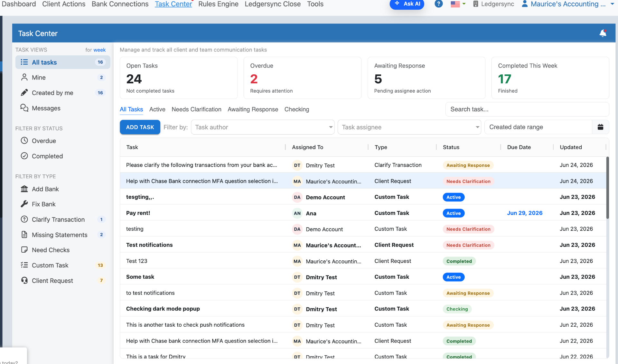Viewport: 618px width, 364px height.
Task: Click the Client Request headset icon
Action: click(x=24, y=280)
